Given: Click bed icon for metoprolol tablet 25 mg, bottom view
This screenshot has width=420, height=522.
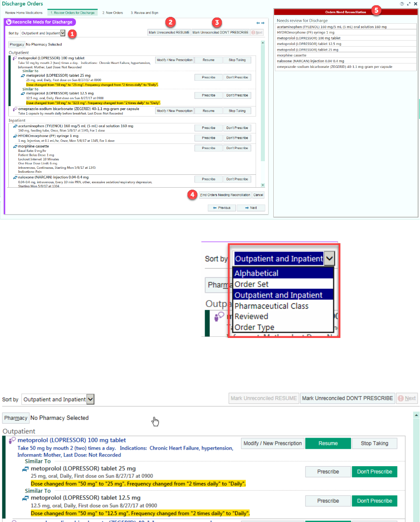Looking at the screenshot, I should (x=25, y=469).
